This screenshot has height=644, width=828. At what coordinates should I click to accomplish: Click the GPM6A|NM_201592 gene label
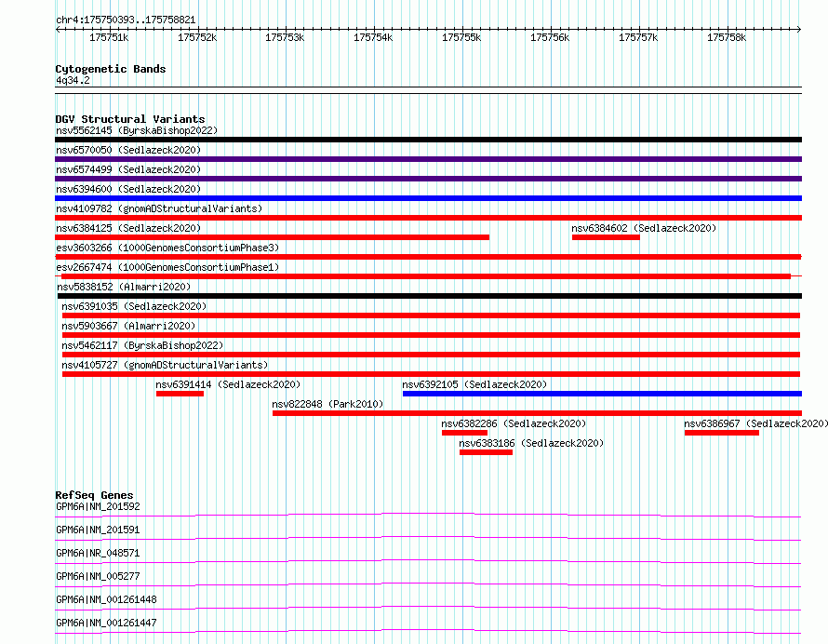pyautogui.click(x=98, y=506)
